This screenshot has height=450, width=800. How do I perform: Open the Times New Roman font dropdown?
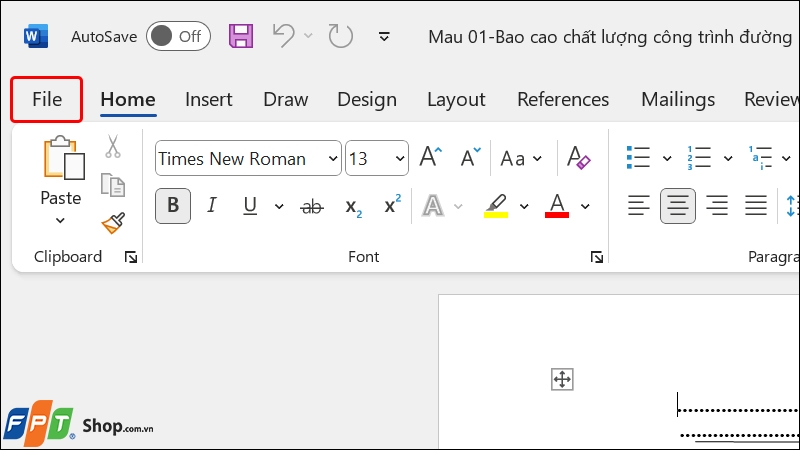333,158
